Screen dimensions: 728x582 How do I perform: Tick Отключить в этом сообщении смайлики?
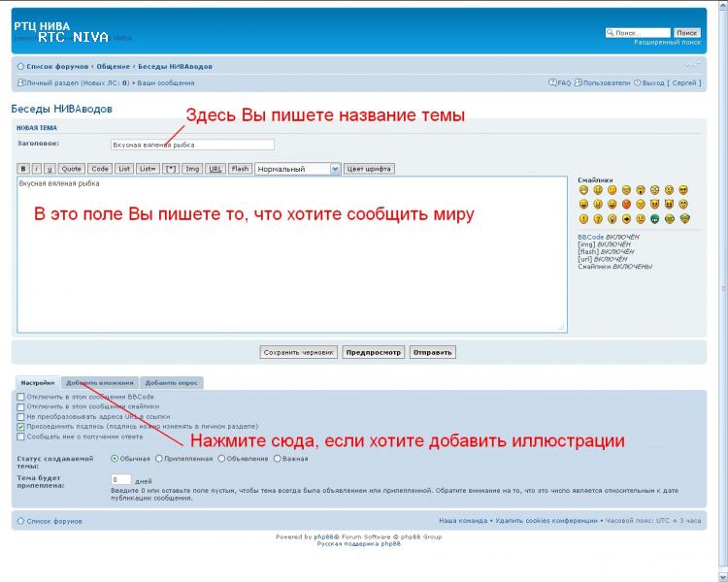point(20,407)
